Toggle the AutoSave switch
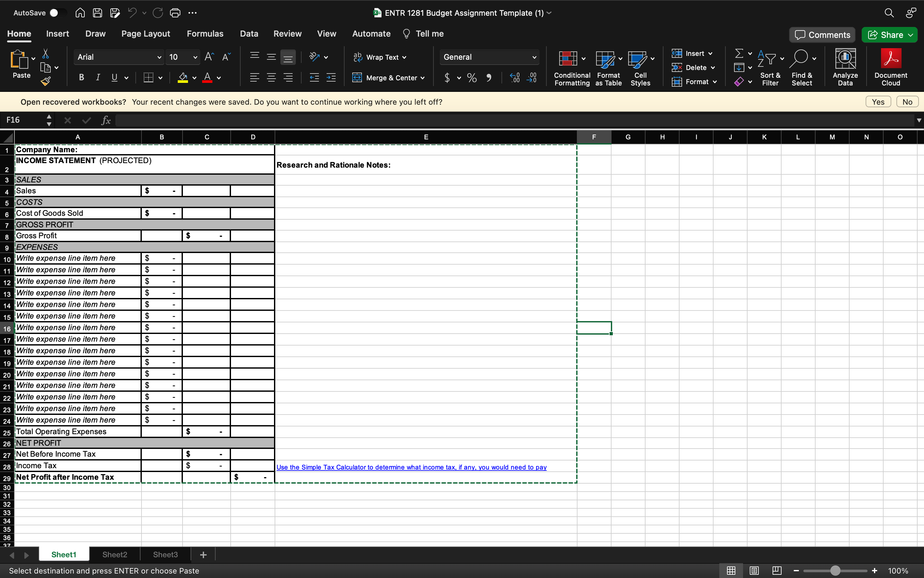 (57, 13)
